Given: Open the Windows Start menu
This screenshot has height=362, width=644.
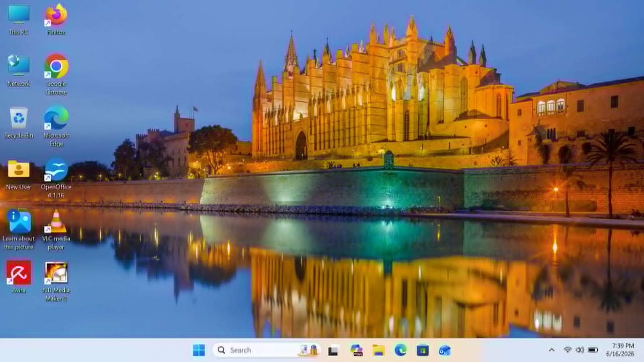Looking at the screenshot, I should point(199,350).
